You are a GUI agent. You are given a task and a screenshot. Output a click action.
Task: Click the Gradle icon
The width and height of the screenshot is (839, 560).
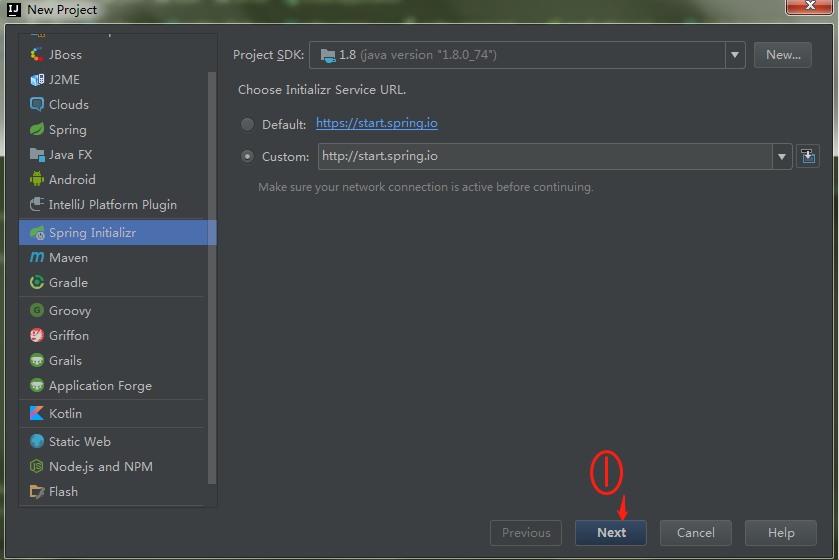(36, 282)
